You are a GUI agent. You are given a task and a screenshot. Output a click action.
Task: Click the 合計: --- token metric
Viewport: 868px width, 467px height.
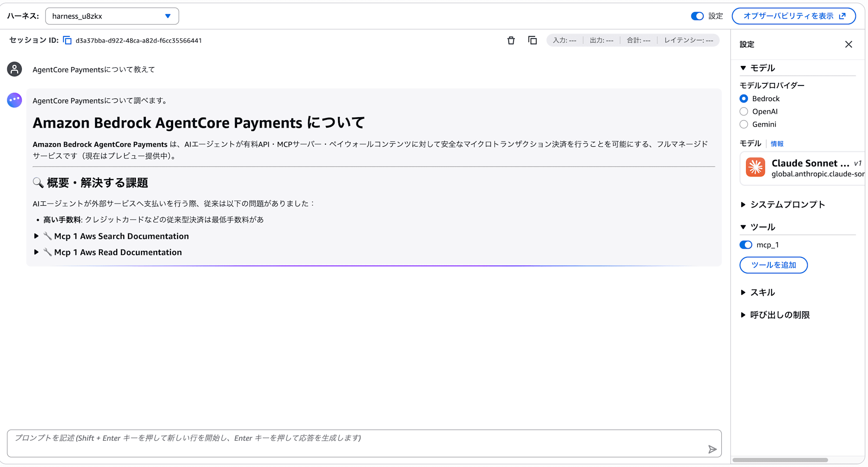pos(638,40)
